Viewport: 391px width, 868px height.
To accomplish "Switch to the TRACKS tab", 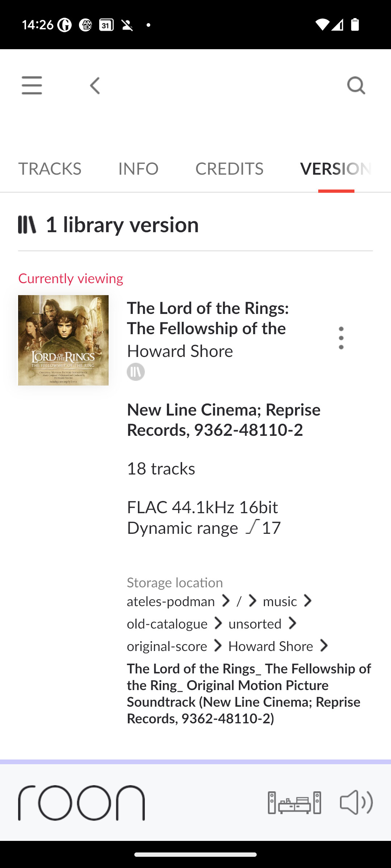I will click(50, 169).
